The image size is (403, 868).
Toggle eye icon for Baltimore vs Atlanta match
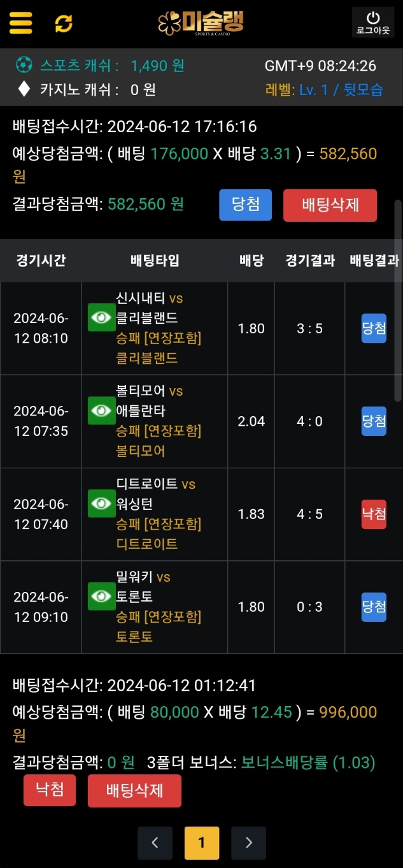click(x=101, y=410)
